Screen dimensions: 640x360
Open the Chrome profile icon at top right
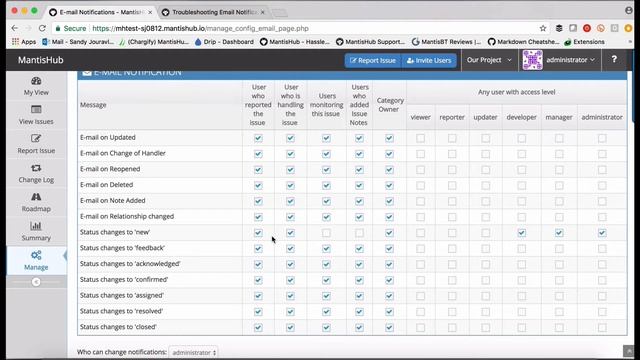point(629,11)
